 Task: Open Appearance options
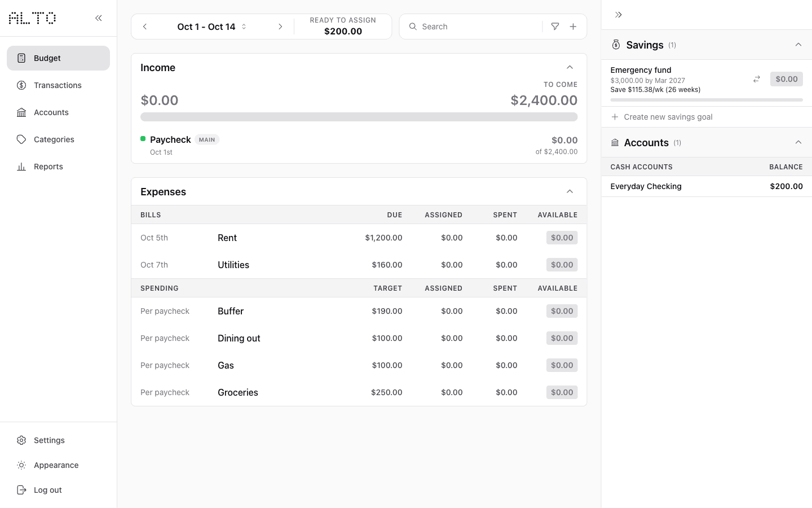[58, 465]
